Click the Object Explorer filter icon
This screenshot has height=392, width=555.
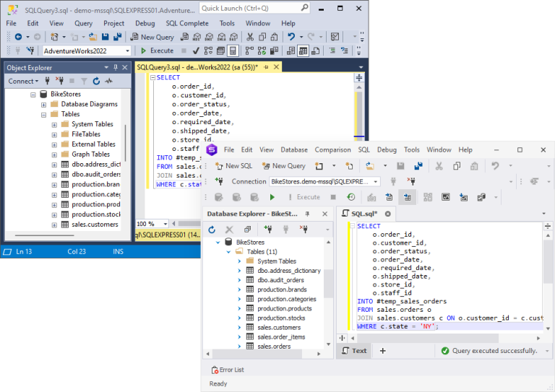click(x=84, y=82)
